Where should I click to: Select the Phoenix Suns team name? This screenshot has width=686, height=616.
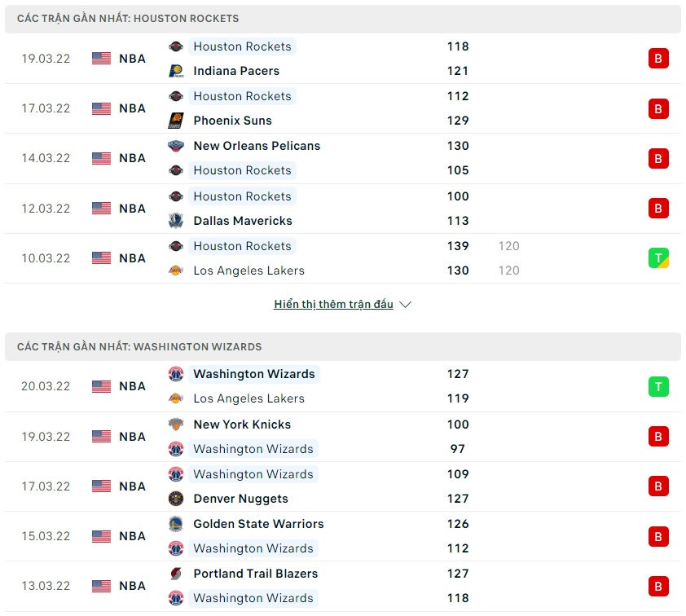click(x=232, y=121)
